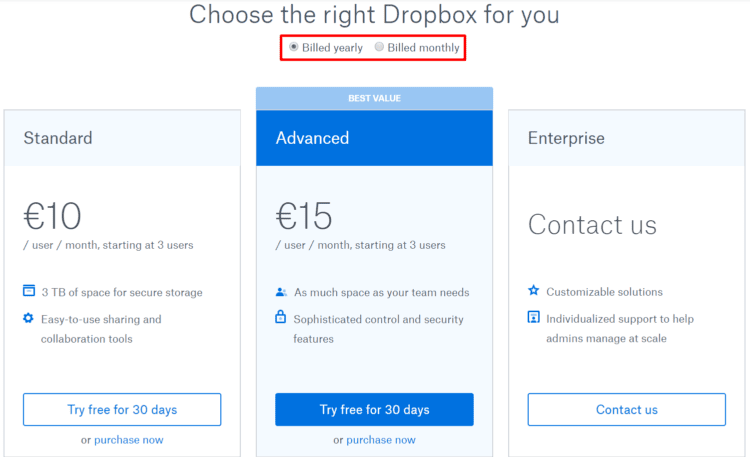Open purchase now link under Standard
This screenshot has height=457, width=750.
click(x=129, y=440)
